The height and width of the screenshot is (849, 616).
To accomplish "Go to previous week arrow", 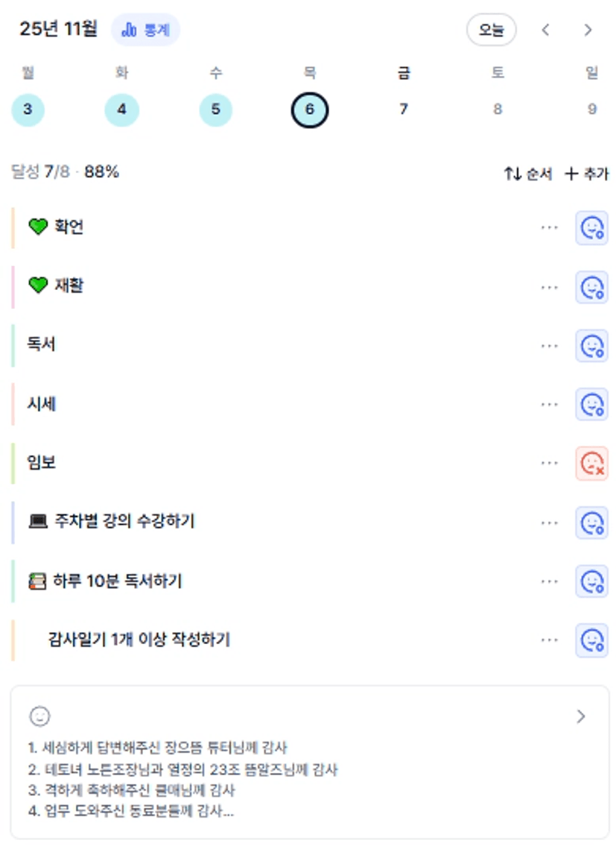I will [546, 30].
